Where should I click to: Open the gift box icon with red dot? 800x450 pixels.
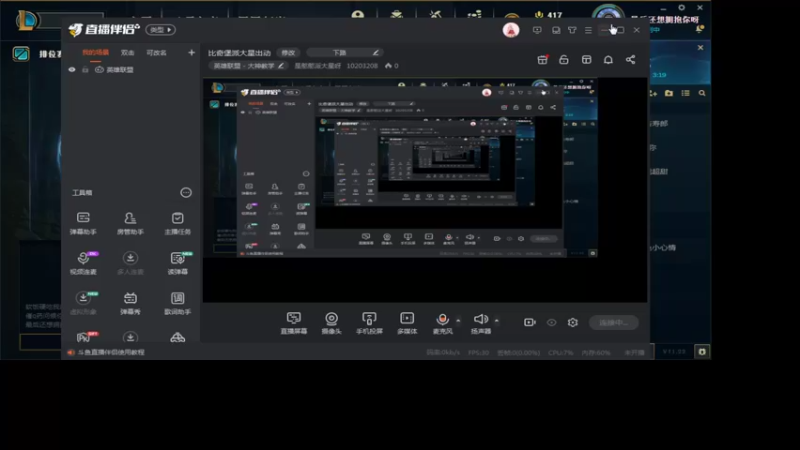coord(542,60)
